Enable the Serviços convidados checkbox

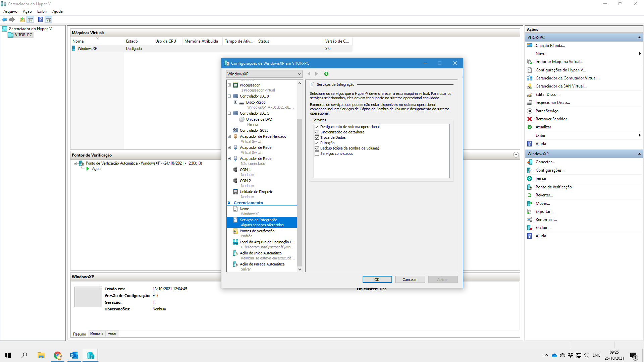pyautogui.click(x=317, y=154)
